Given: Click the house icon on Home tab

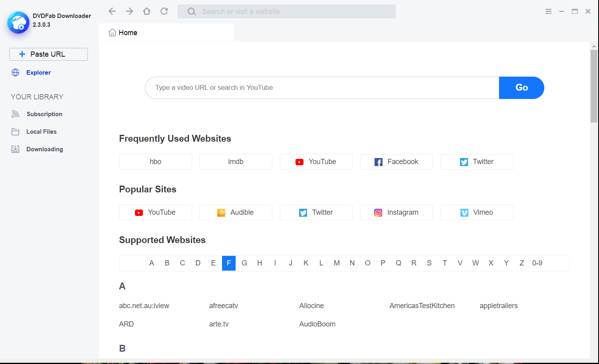Looking at the screenshot, I should click(112, 33).
